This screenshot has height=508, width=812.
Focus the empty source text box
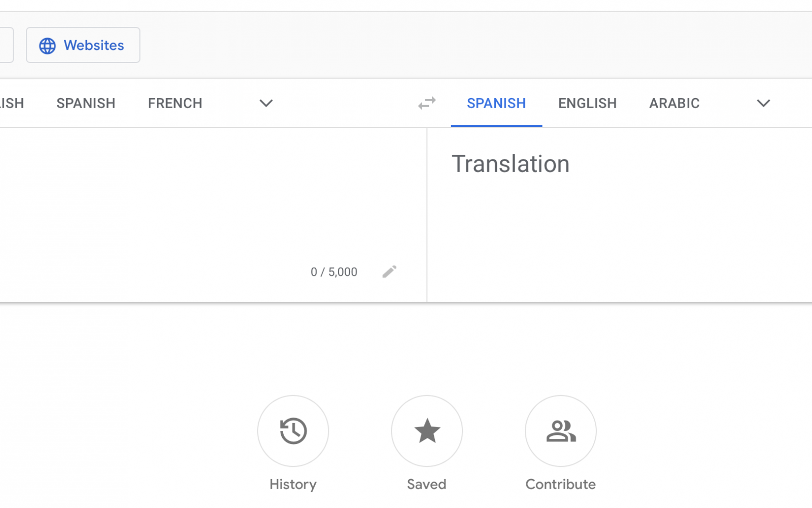pyautogui.click(x=203, y=198)
